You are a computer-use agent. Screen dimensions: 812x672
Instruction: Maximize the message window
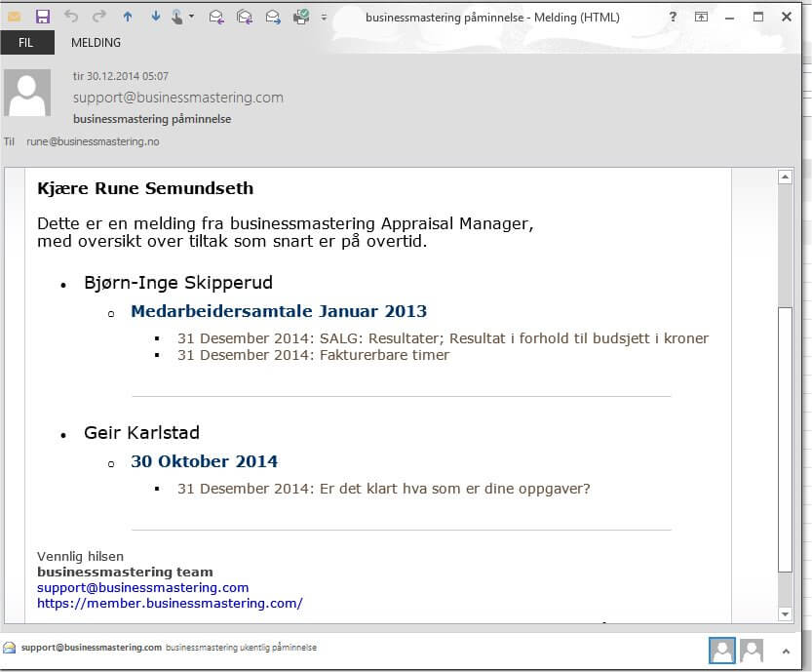coord(758,18)
